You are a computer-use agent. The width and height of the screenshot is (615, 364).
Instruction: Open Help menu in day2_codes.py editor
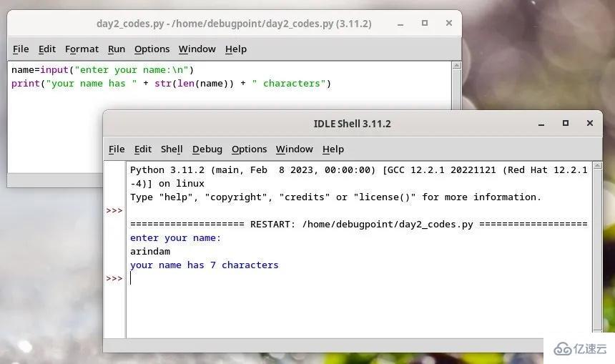click(236, 49)
